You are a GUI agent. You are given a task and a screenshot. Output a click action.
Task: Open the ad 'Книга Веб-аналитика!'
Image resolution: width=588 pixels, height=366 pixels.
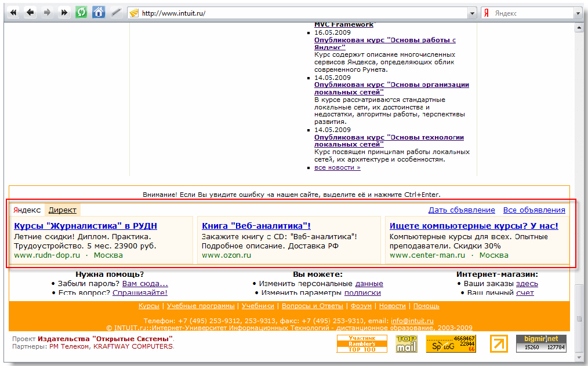point(256,226)
